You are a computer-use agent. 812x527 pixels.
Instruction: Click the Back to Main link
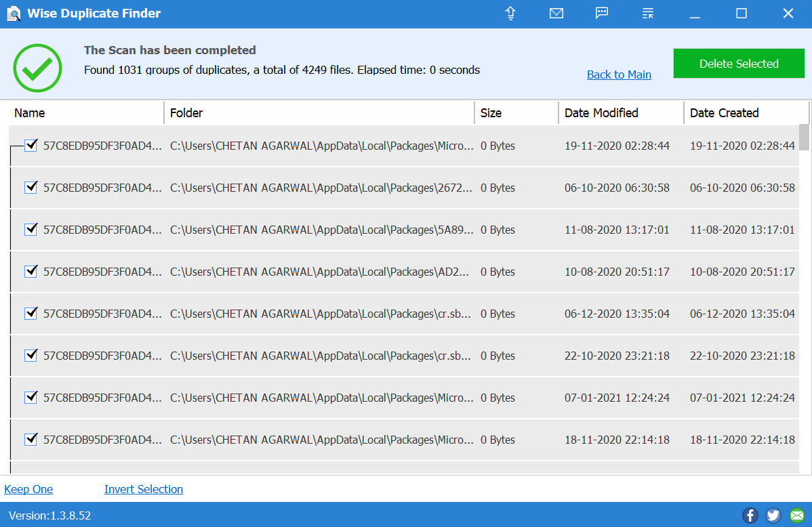[618, 75]
